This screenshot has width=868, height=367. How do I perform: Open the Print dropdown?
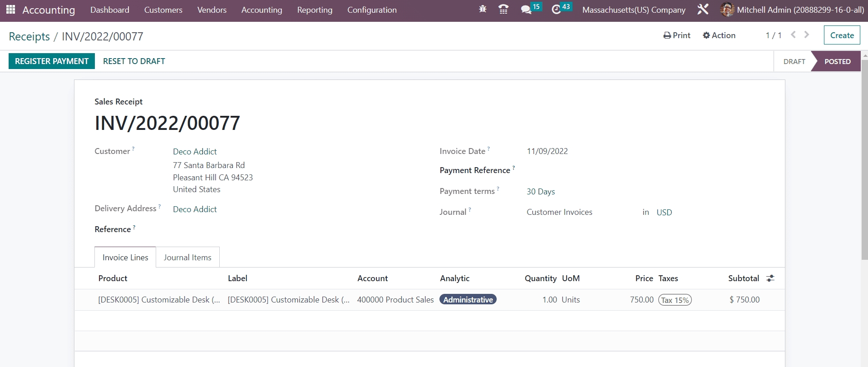click(677, 35)
